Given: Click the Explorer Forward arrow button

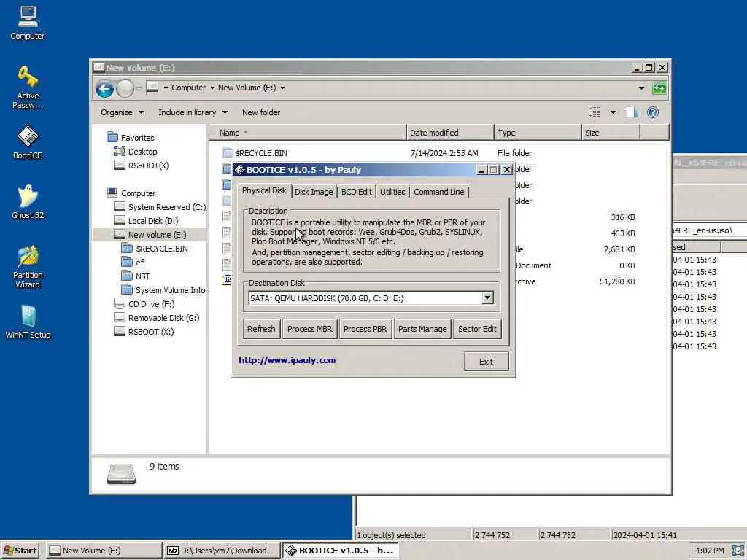Looking at the screenshot, I should pos(125,88).
